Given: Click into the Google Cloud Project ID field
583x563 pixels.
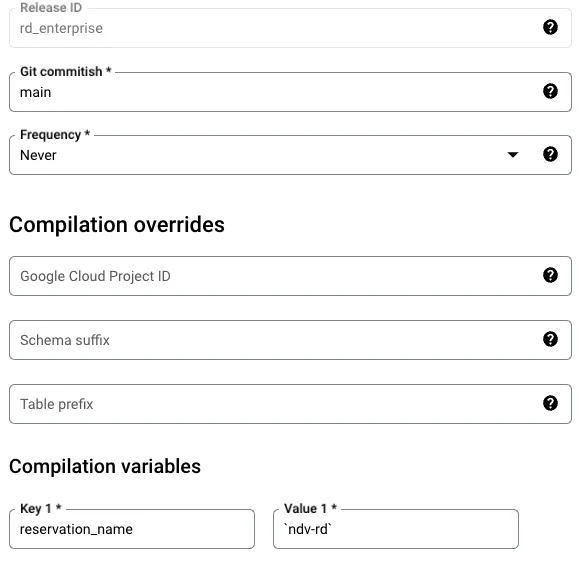Looking at the screenshot, I should (290, 276).
